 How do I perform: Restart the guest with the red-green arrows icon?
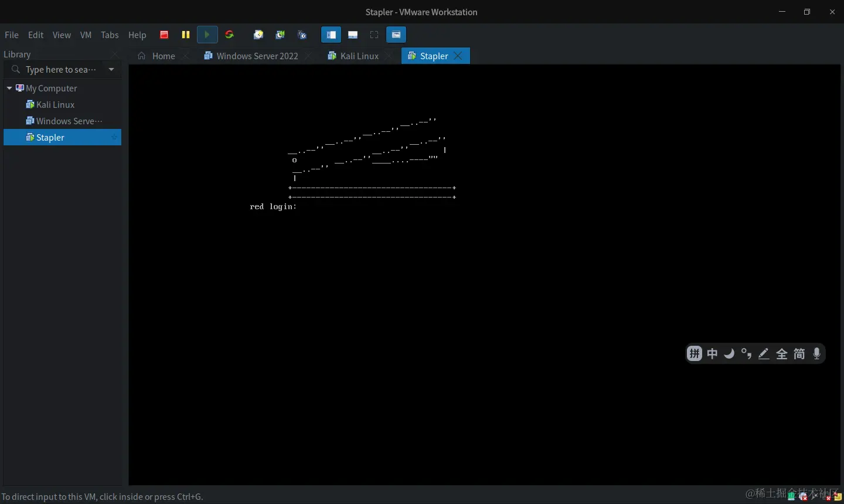(x=229, y=35)
